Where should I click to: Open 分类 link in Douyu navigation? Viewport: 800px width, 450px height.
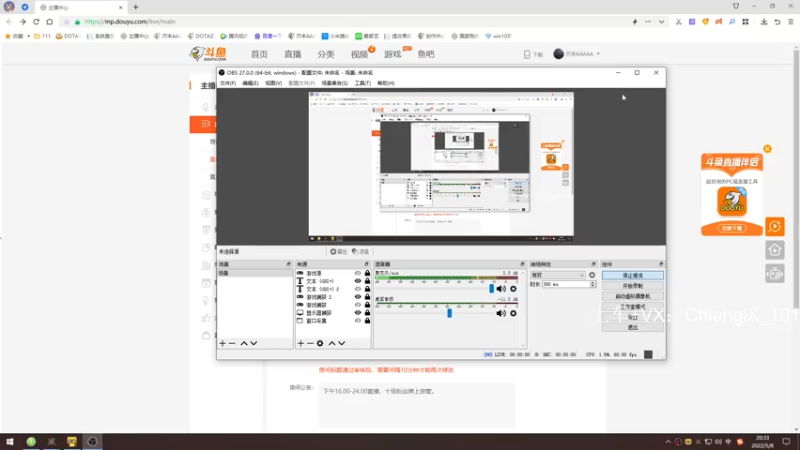(x=326, y=54)
